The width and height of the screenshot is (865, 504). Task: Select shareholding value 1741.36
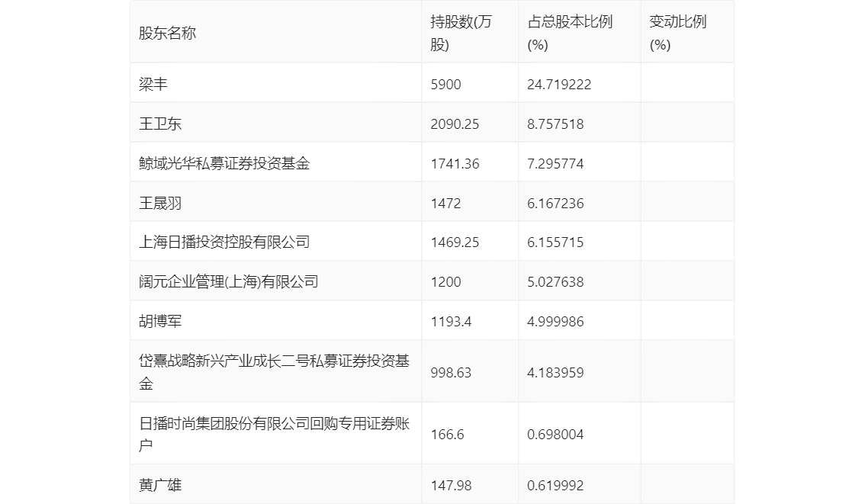pyautogui.click(x=455, y=164)
